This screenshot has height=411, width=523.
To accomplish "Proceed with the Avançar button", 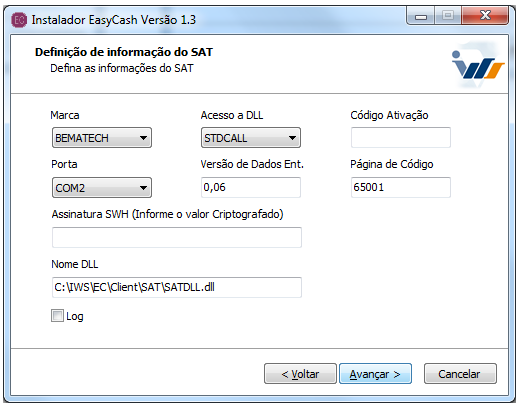I will click(x=375, y=374).
